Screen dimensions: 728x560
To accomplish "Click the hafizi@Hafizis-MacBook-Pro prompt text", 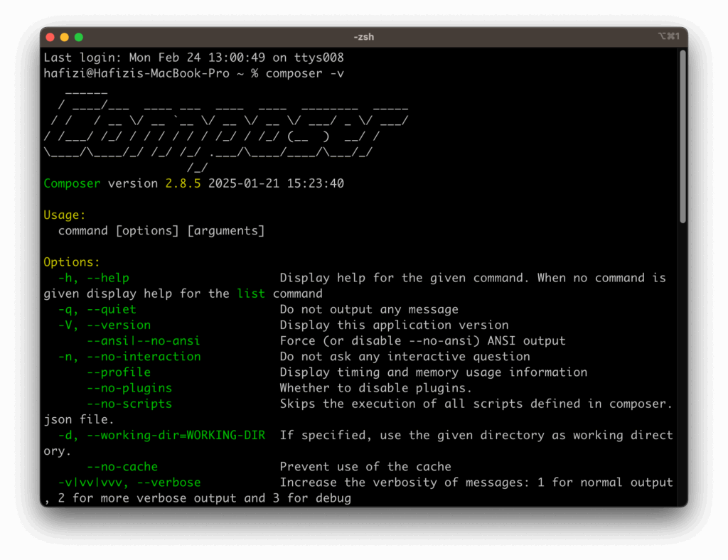I will click(136, 73).
